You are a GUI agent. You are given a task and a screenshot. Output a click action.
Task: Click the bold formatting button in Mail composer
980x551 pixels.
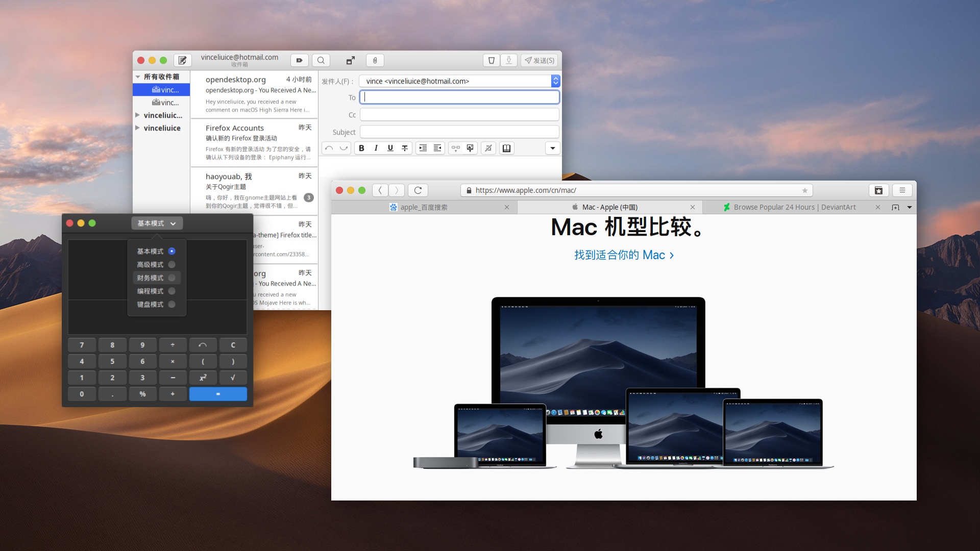pos(361,148)
